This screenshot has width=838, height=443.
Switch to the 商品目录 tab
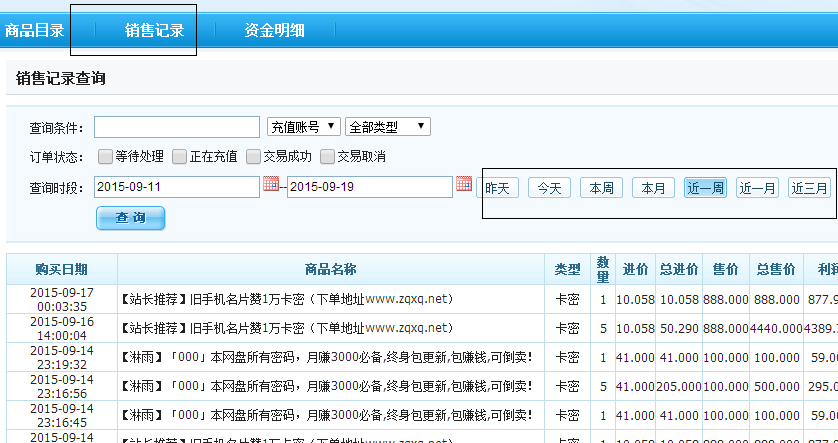(35, 30)
